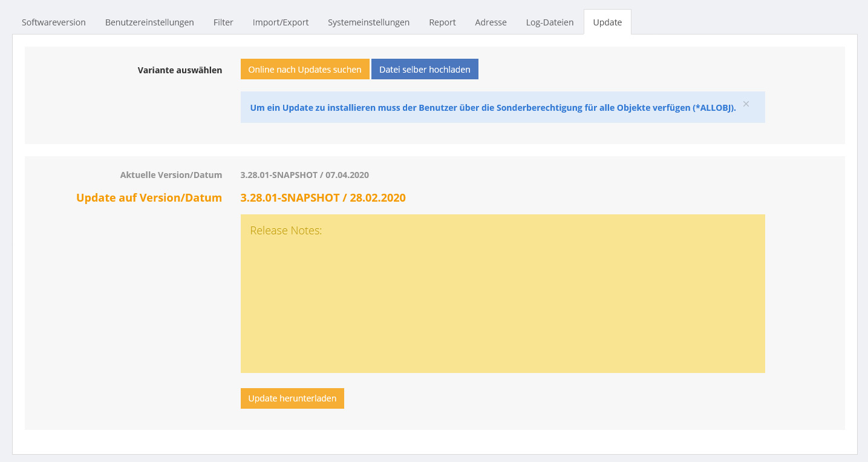The height and width of the screenshot is (462, 868).
Task: Choose Datei selber hochladen
Action: pos(425,70)
